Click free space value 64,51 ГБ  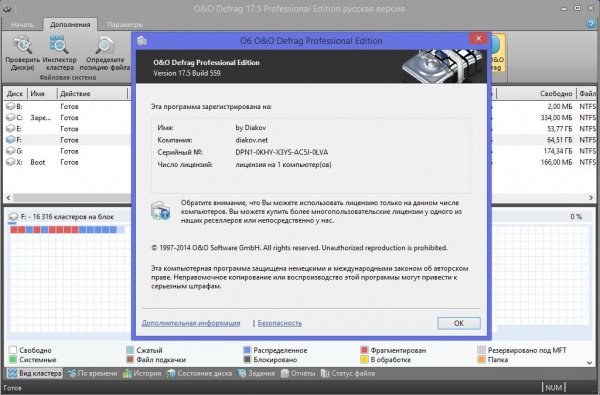click(x=559, y=140)
